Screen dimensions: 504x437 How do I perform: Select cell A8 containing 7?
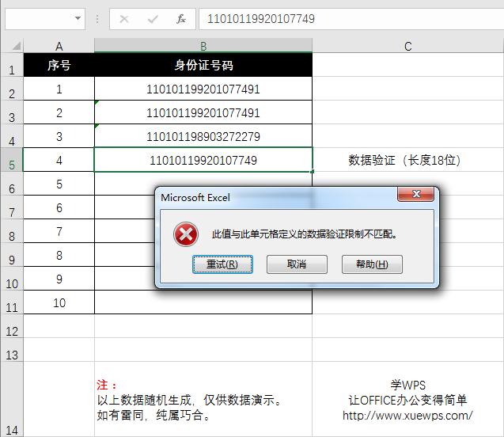[59, 231]
